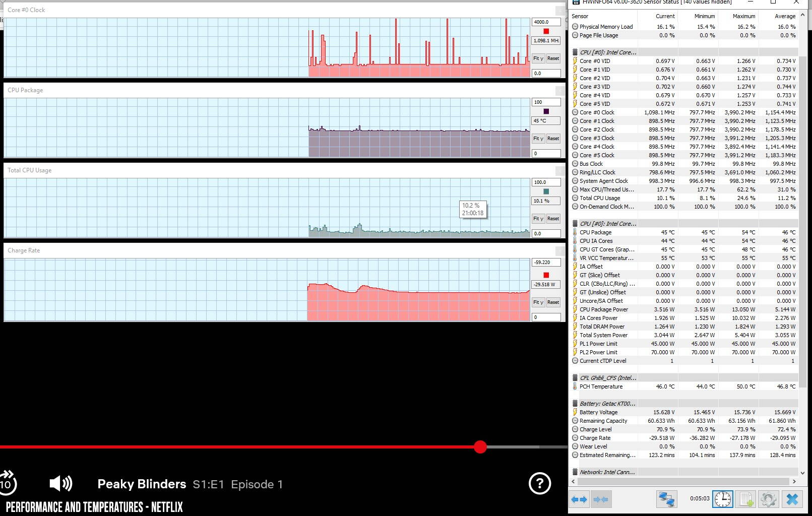Edit the 4000.0 max field of Core #0 Clock
Screen dimensions: 812x516
(x=546, y=22)
